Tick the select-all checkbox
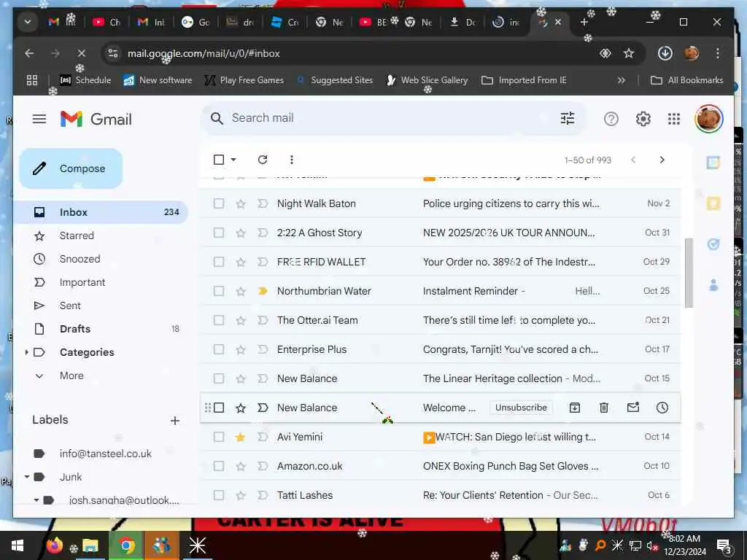Viewport: 747px width, 560px height. coord(219,160)
